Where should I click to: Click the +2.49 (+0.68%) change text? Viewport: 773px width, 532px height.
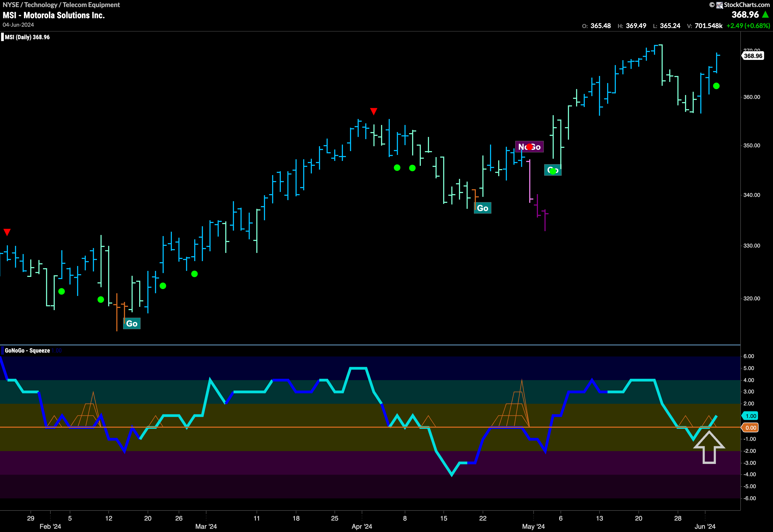tap(748, 26)
